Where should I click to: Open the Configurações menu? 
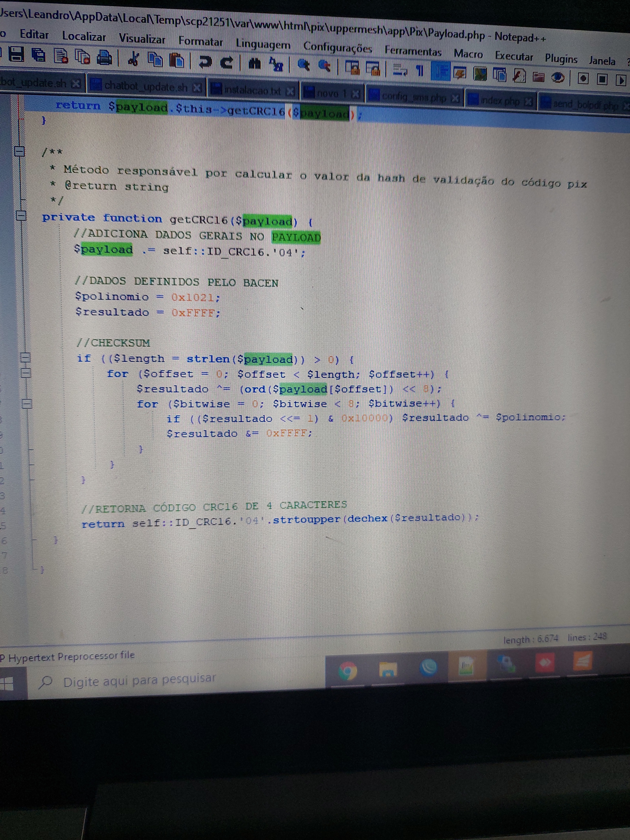pos(338,47)
